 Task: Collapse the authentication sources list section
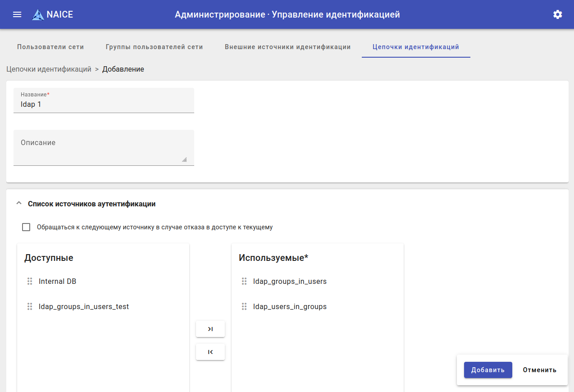(x=18, y=204)
